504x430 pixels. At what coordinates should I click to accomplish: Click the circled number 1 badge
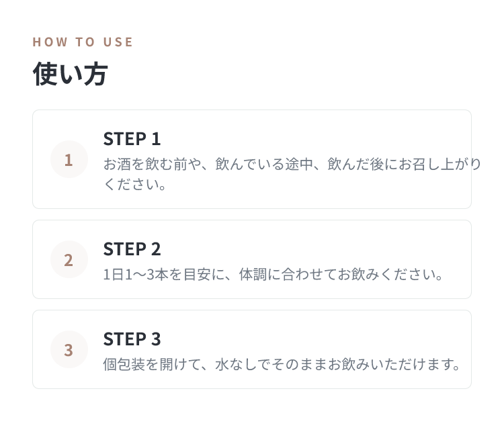[69, 159]
